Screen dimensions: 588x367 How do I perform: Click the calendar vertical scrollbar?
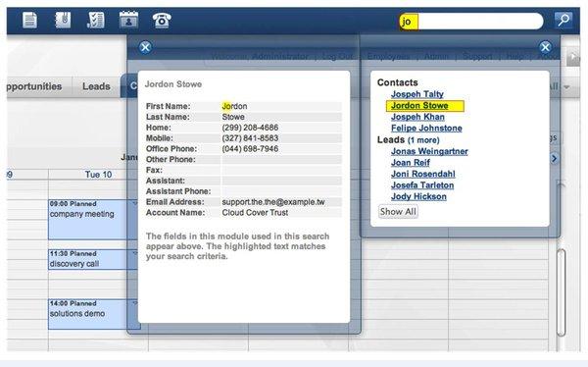tap(561, 292)
